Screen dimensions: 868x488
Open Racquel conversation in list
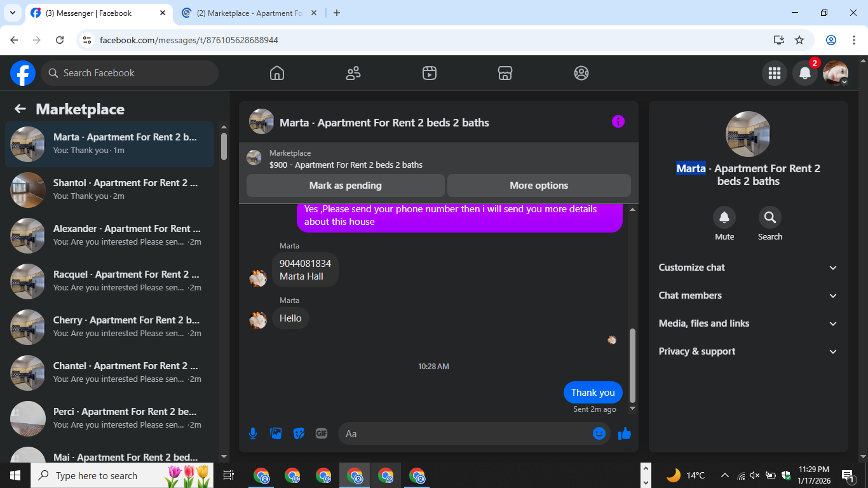click(x=110, y=281)
